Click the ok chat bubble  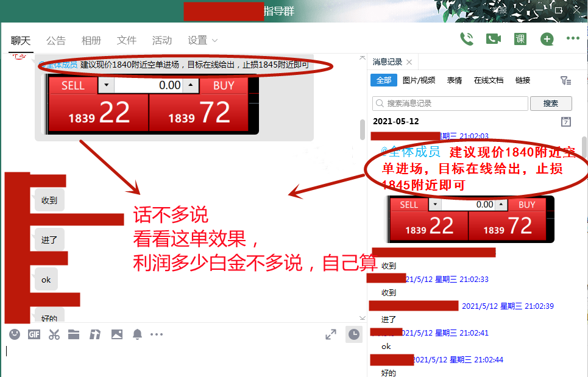tap(46, 280)
